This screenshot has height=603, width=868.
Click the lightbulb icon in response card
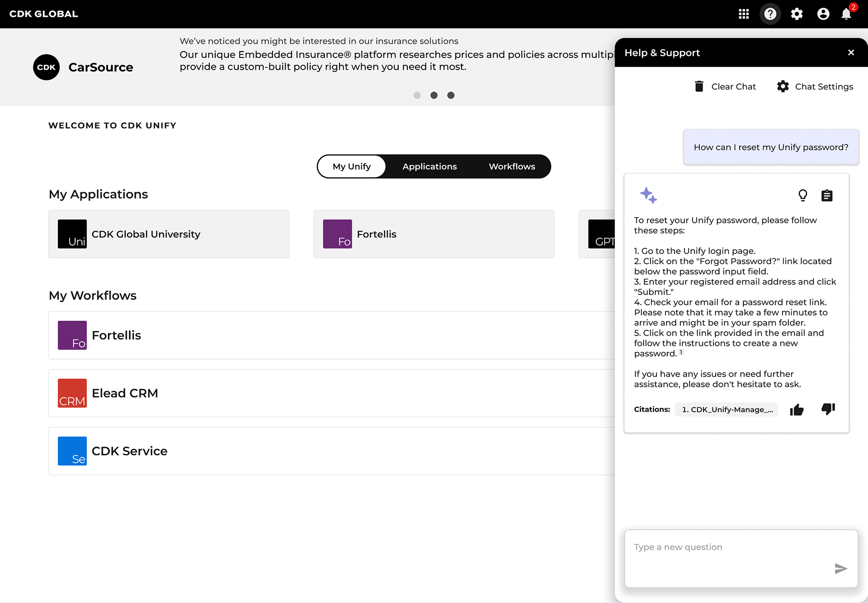pos(803,195)
